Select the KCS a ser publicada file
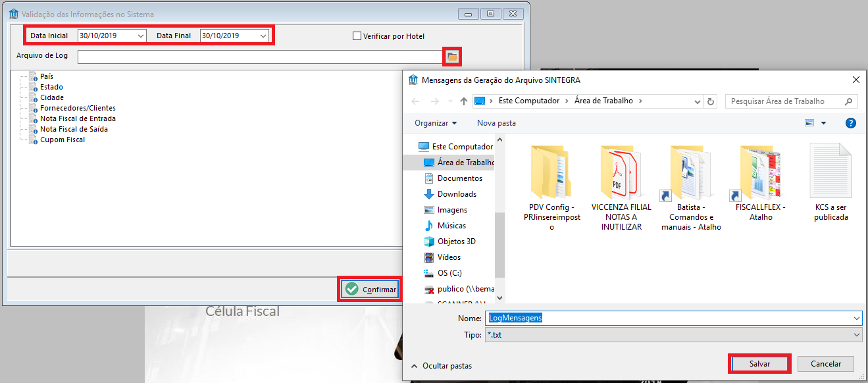The image size is (868, 383). click(830, 182)
